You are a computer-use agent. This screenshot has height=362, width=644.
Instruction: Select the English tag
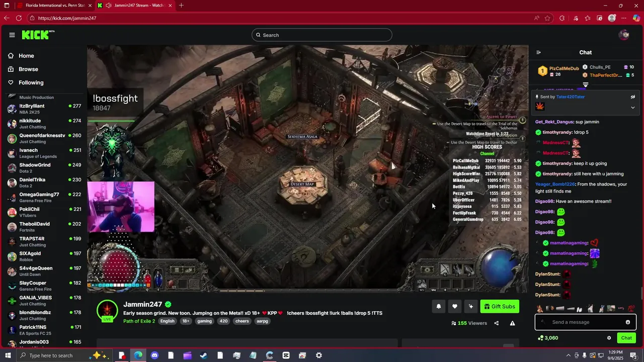(168, 321)
